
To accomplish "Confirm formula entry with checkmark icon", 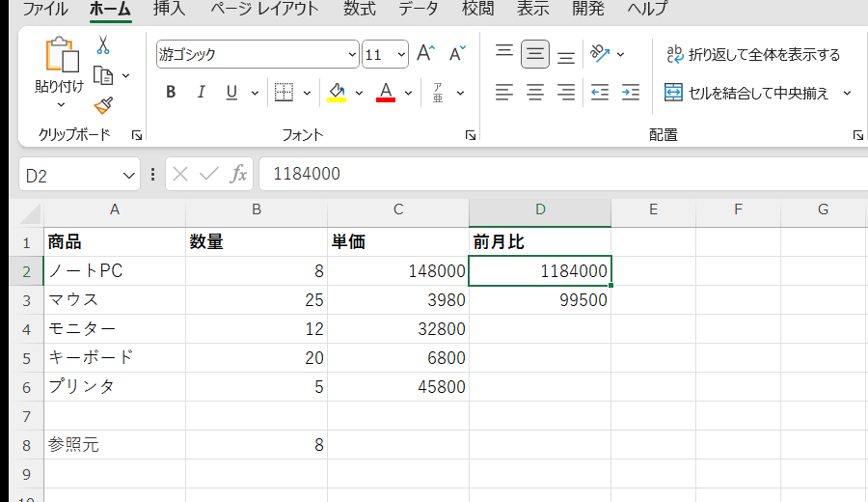I will [209, 174].
